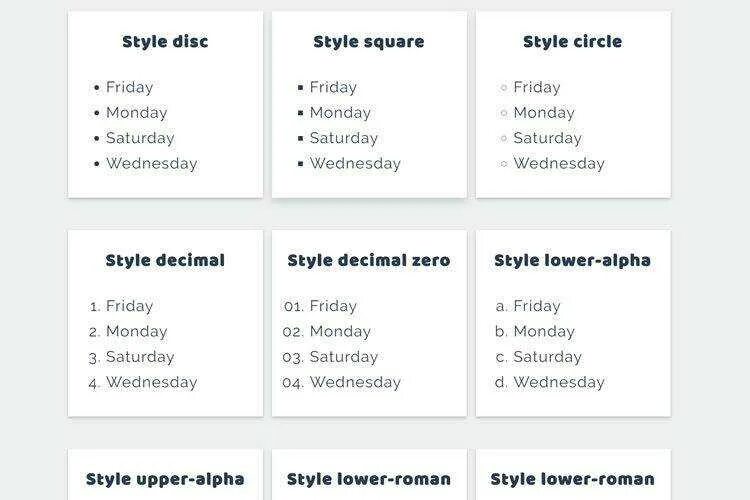Click Friday in the disc list
Image resolution: width=750 pixels, height=500 pixels.
click(x=131, y=88)
